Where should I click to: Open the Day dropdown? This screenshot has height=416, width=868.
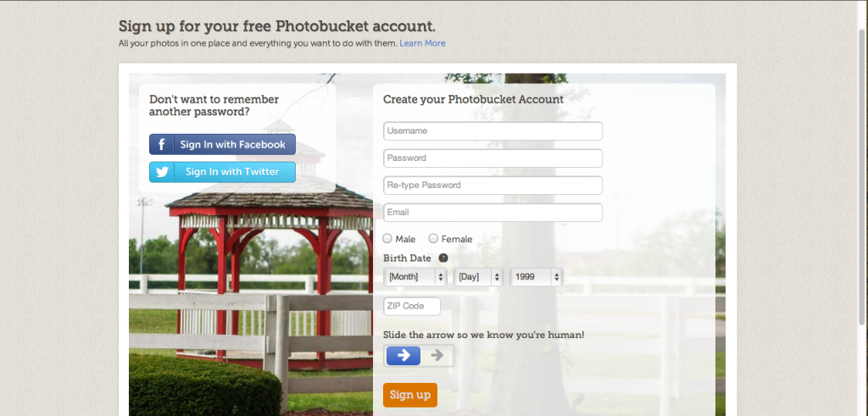pyautogui.click(x=478, y=276)
